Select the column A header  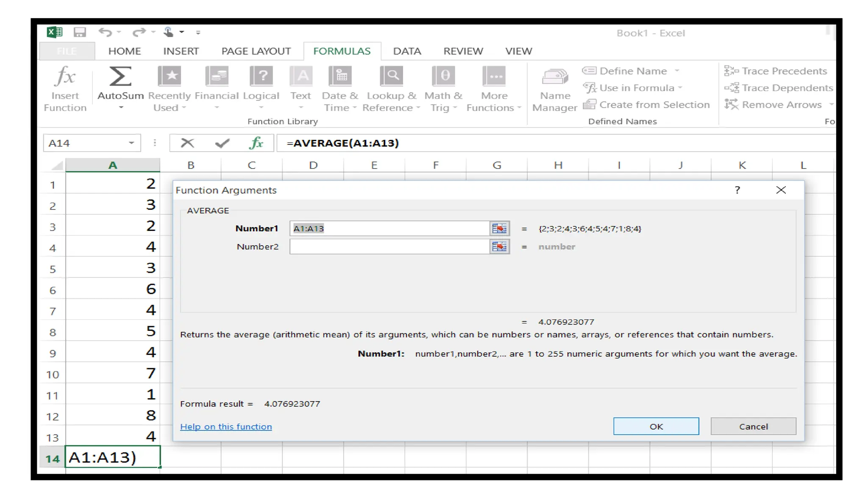[x=113, y=165]
